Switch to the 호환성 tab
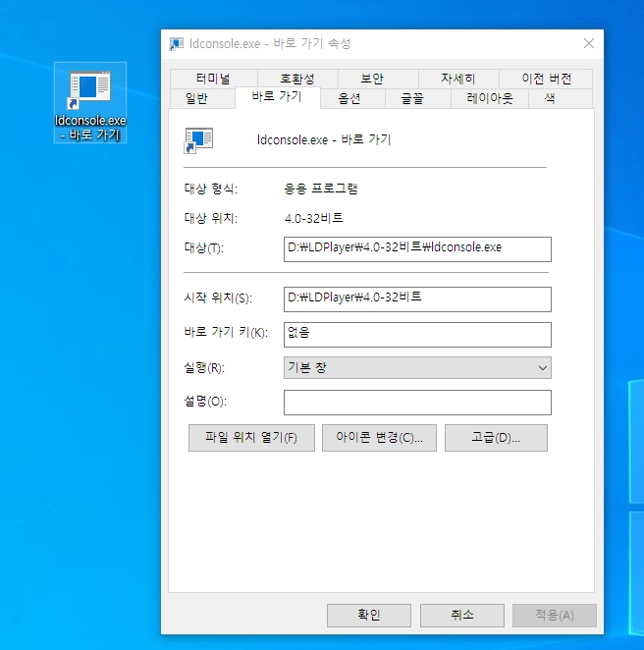Image resolution: width=644 pixels, height=650 pixels. [297, 79]
